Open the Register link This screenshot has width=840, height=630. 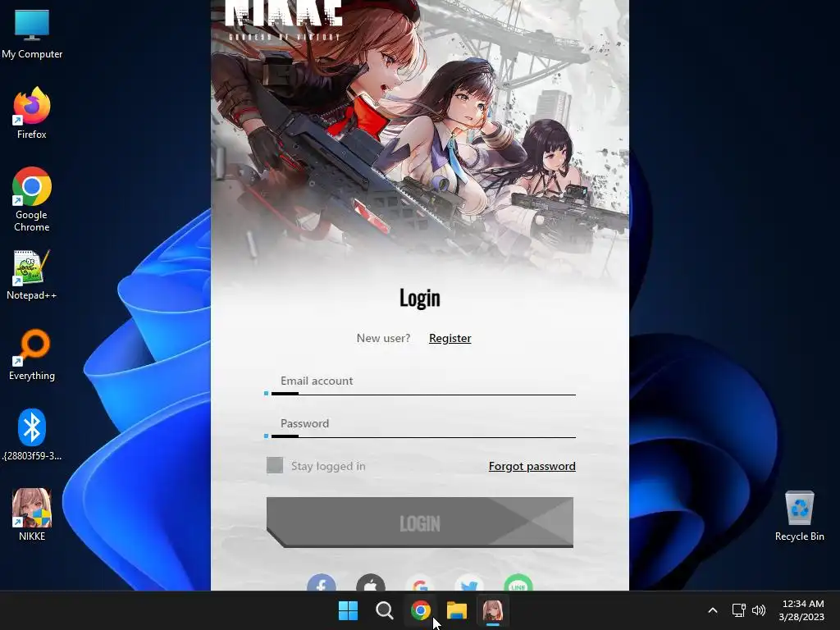tap(450, 338)
